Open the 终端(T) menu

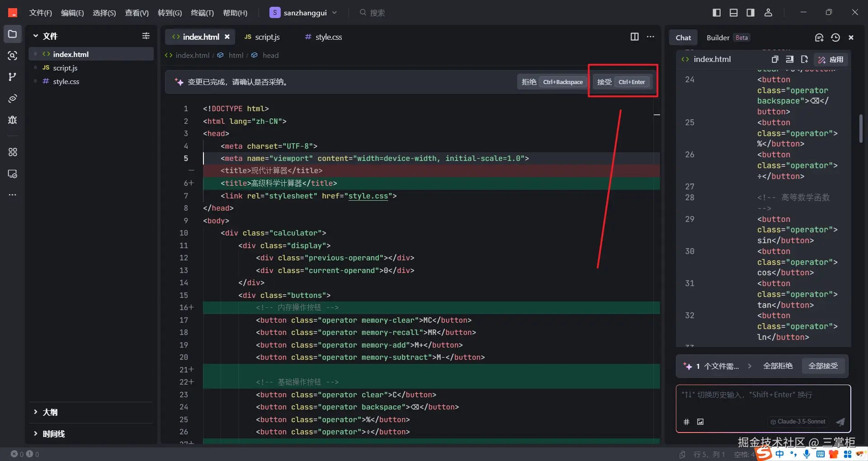tap(202, 13)
